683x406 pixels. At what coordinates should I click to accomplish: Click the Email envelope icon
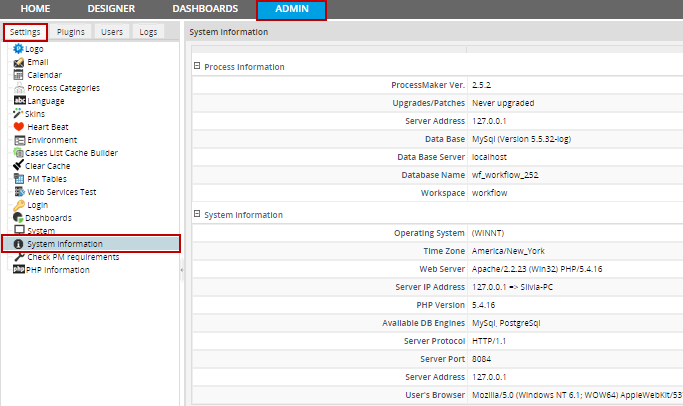[19, 62]
